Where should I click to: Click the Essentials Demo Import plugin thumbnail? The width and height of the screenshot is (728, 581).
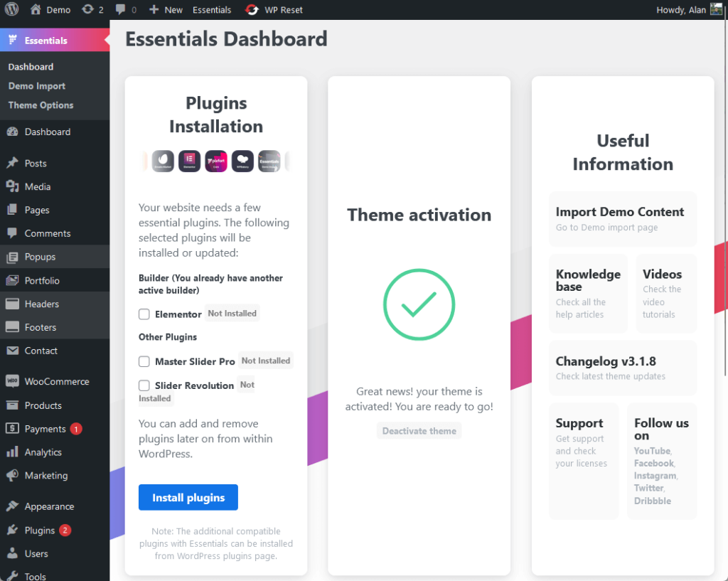pos(269,161)
